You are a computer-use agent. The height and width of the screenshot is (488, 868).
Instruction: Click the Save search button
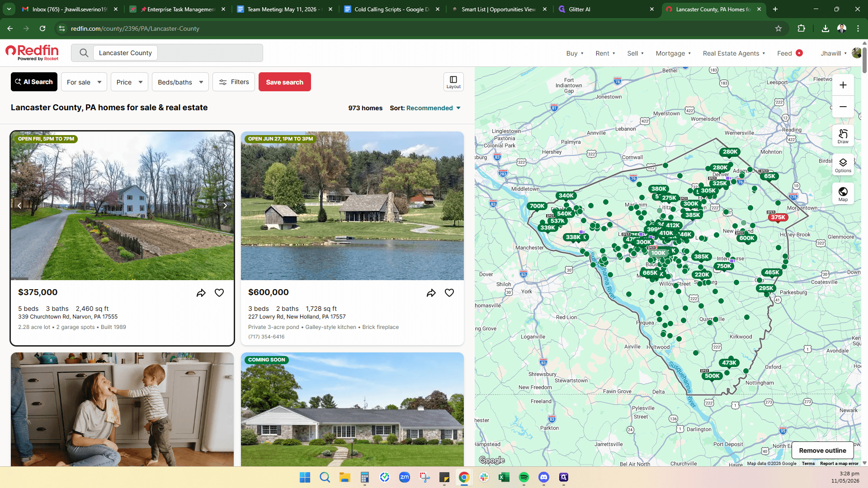pos(284,82)
